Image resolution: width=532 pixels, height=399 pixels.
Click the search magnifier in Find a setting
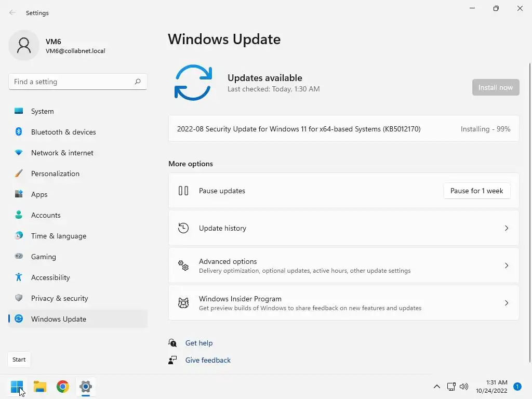(137, 82)
